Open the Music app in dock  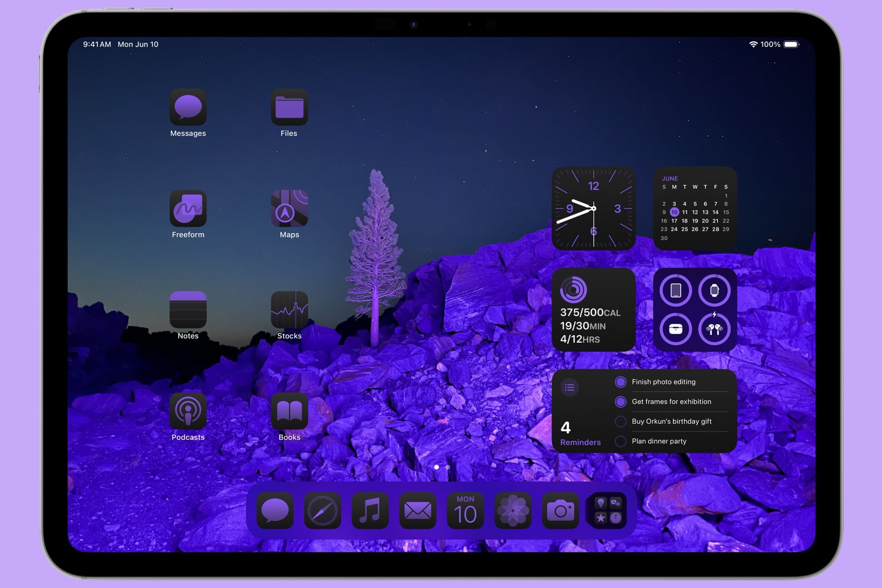click(x=370, y=511)
